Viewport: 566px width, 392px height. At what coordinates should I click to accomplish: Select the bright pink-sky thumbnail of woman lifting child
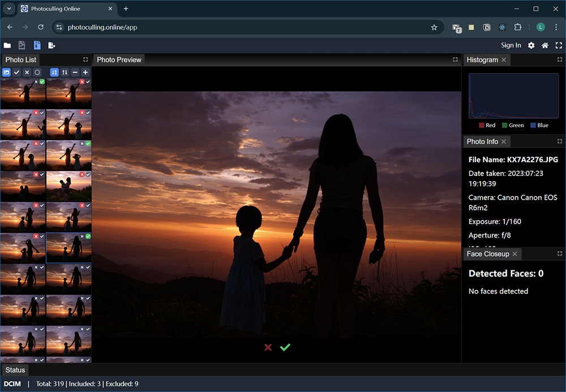[68, 186]
